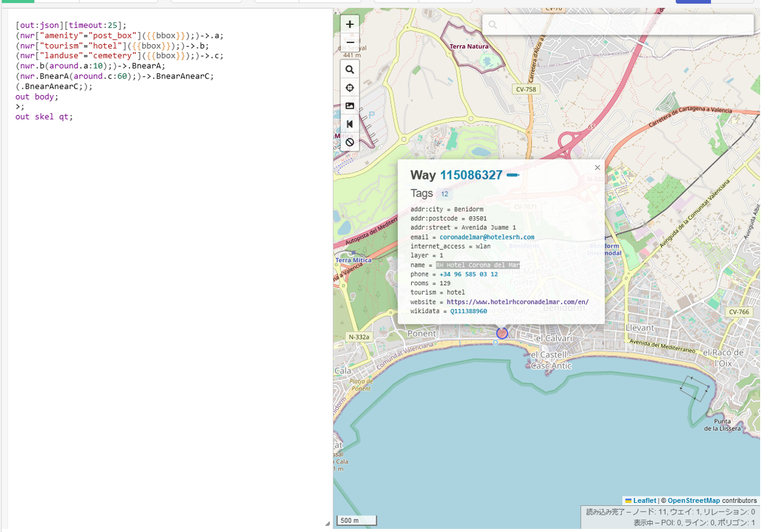Click the el Calvari map label
The height and width of the screenshot is (532, 762).
(554, 337)
